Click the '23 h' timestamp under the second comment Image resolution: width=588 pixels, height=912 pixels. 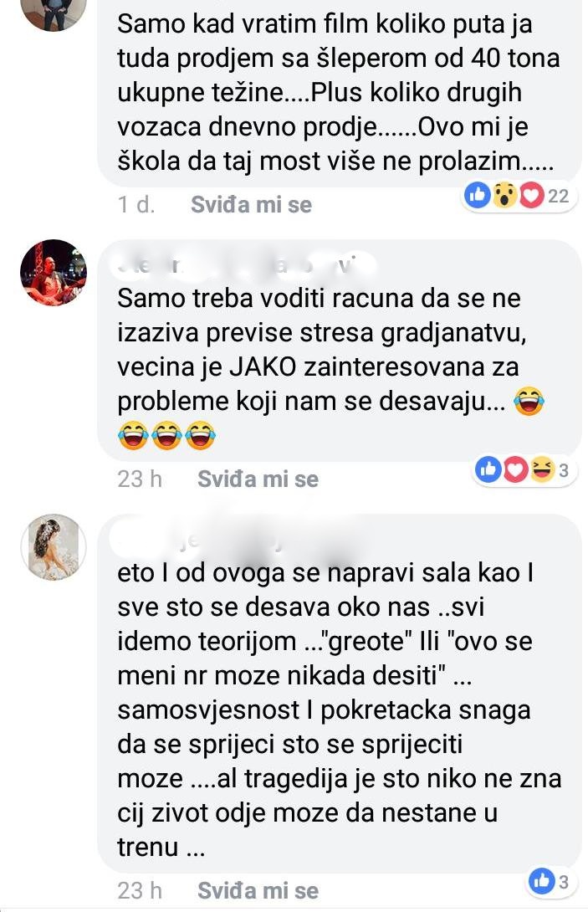(x=140, y=479)
